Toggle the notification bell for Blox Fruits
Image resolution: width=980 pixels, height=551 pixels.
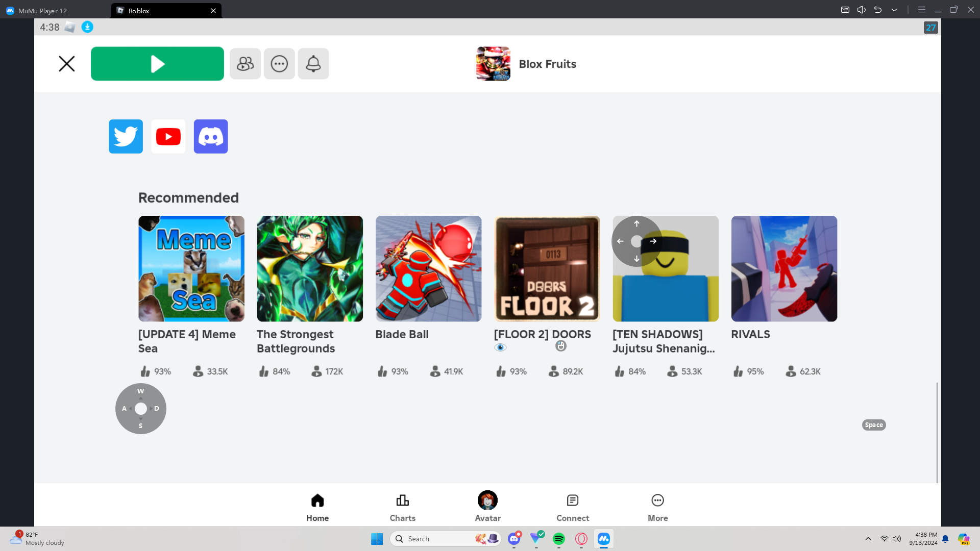[313, 64]
